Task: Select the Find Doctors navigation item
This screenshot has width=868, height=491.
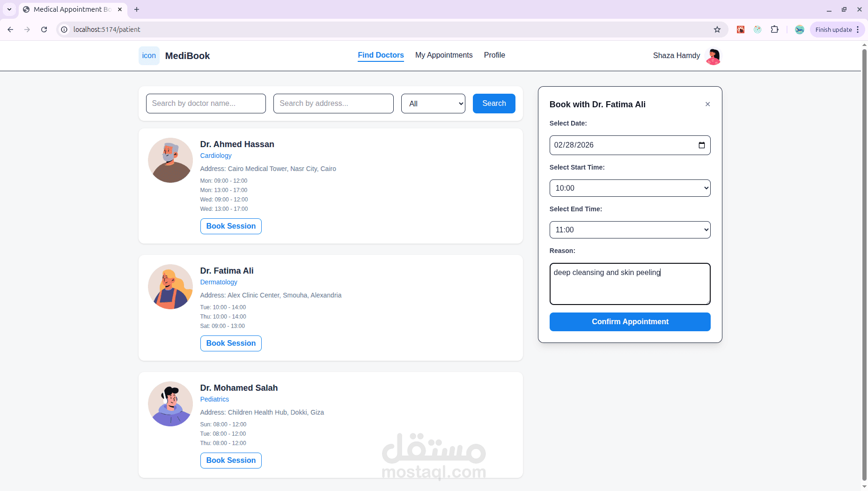Action: tap(381, 55)
